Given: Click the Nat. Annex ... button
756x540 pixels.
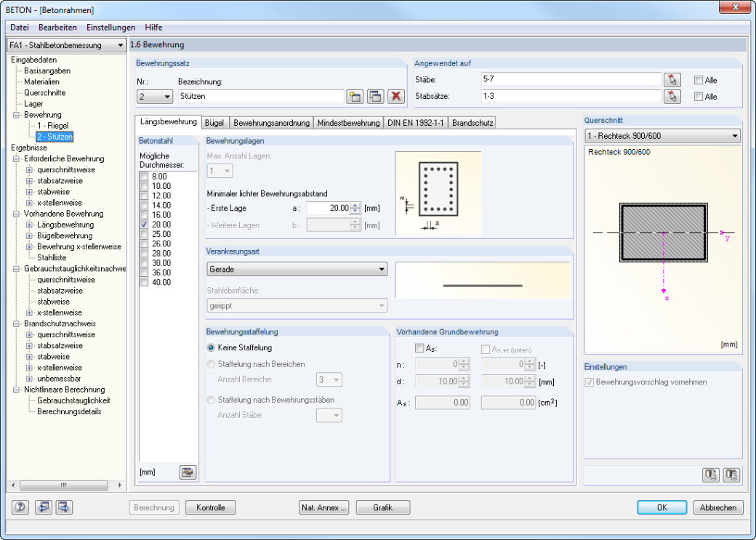Looking at the screenshot, I should pos(324,508).
